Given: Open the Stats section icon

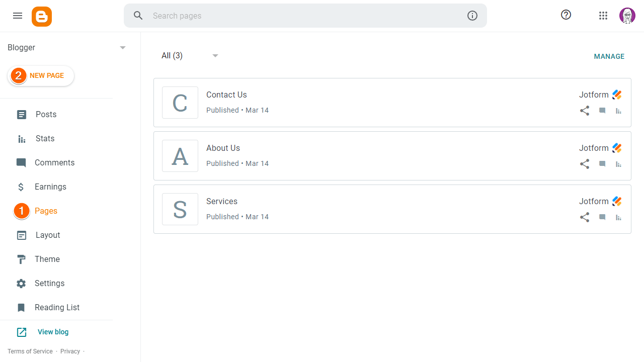Looking at the screenshot, I should (x=21, y=138).
